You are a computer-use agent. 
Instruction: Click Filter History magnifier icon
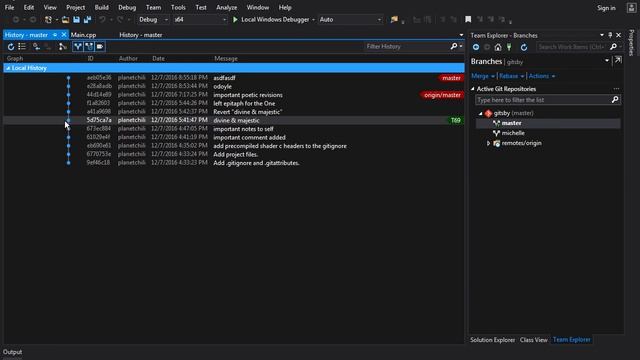click(454, 47)
